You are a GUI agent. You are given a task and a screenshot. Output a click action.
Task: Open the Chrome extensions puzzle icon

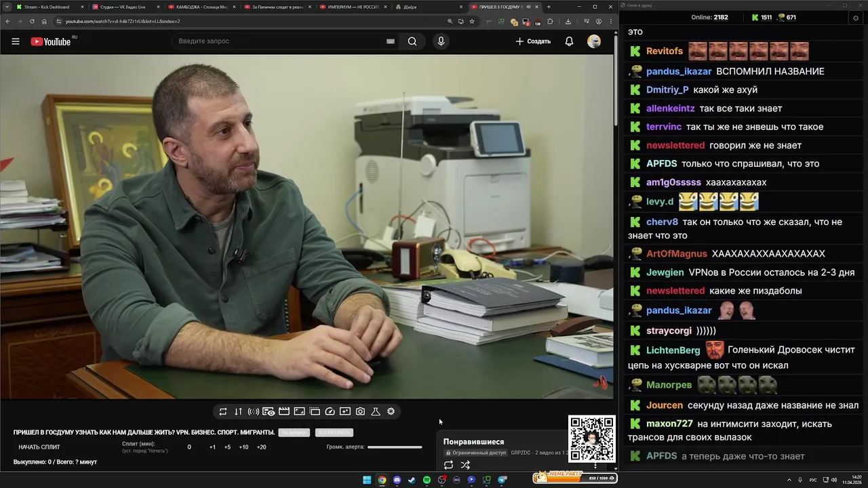[x=550, y=21]
